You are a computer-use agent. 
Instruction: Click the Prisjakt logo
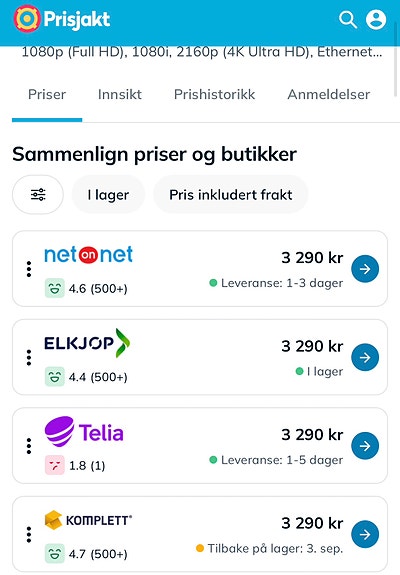(x=62, y=19)
